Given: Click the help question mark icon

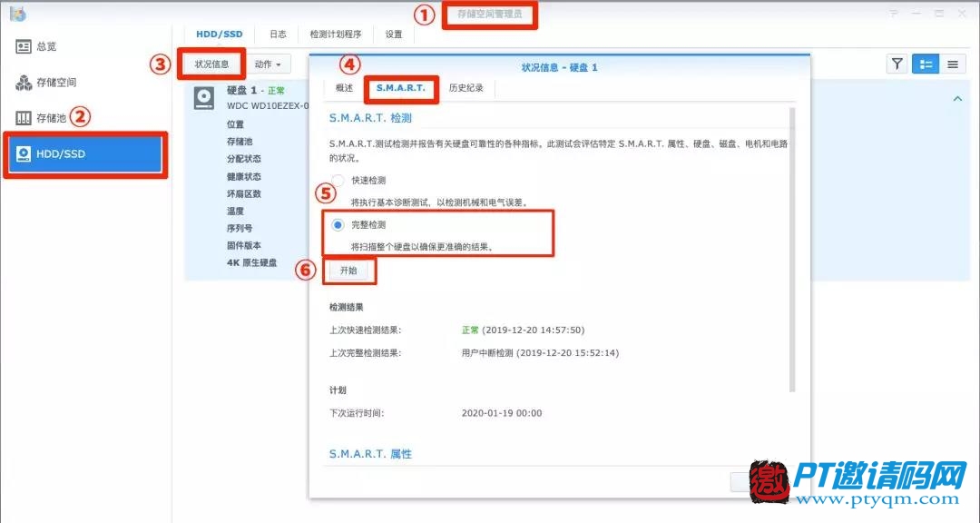Looking at the screenshot, I should pyautogui.click(x=895, y=13).
